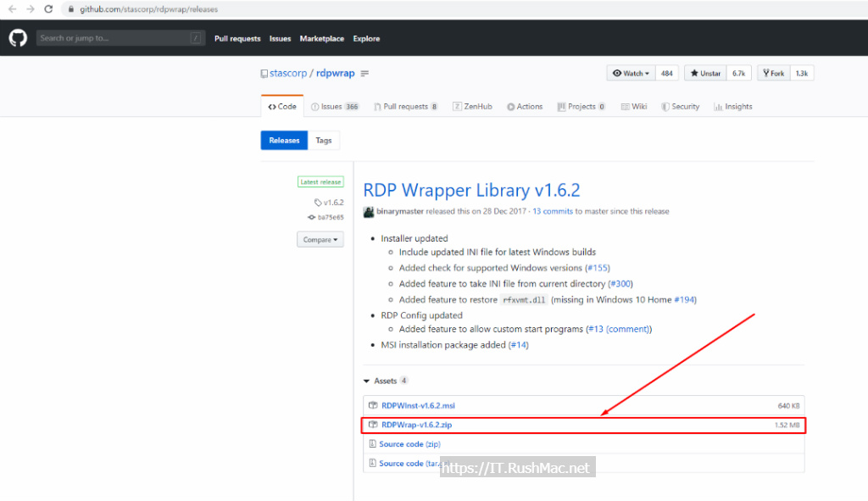The height and width of the screenshot is (501, 868).
Task: Click the slash shortcut icon in search box
Action: pyautogui.click(x=196, y=38)
